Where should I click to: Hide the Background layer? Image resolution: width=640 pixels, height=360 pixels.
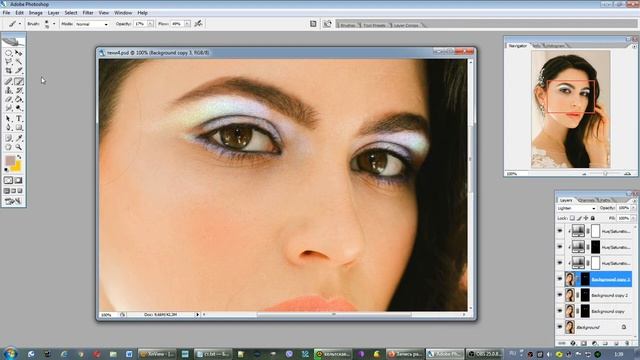pos(560,327)
